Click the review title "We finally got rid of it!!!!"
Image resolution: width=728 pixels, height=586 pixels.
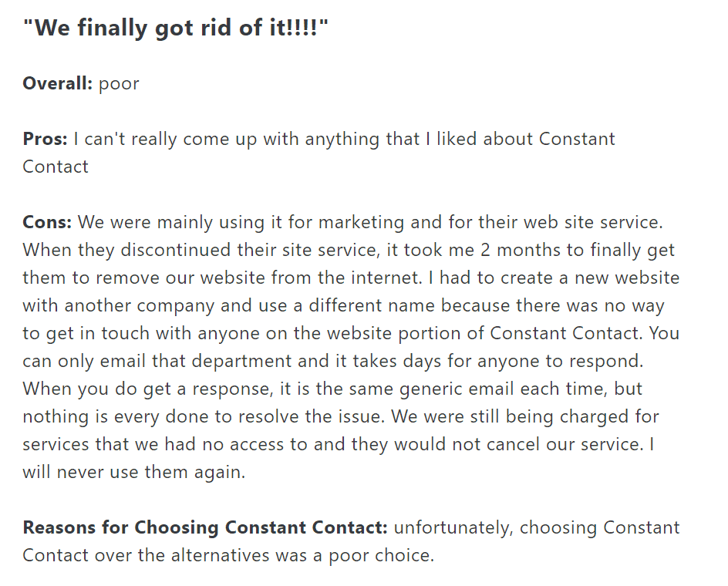176,28
